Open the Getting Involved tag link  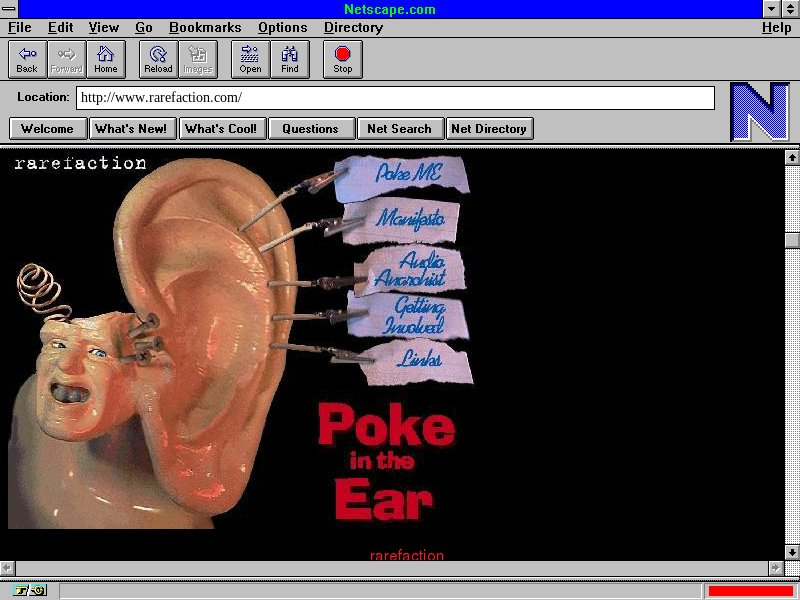418,315
